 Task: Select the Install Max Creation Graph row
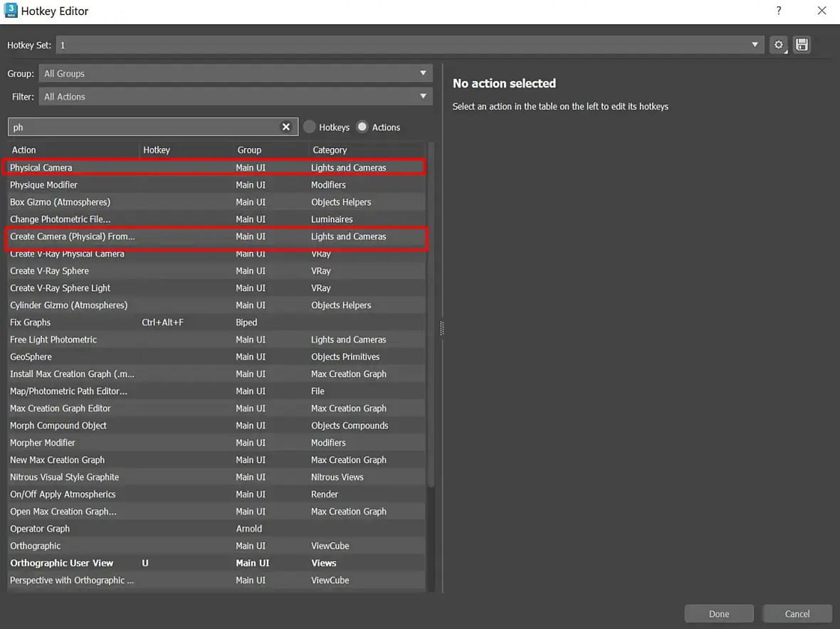point(216,374)
